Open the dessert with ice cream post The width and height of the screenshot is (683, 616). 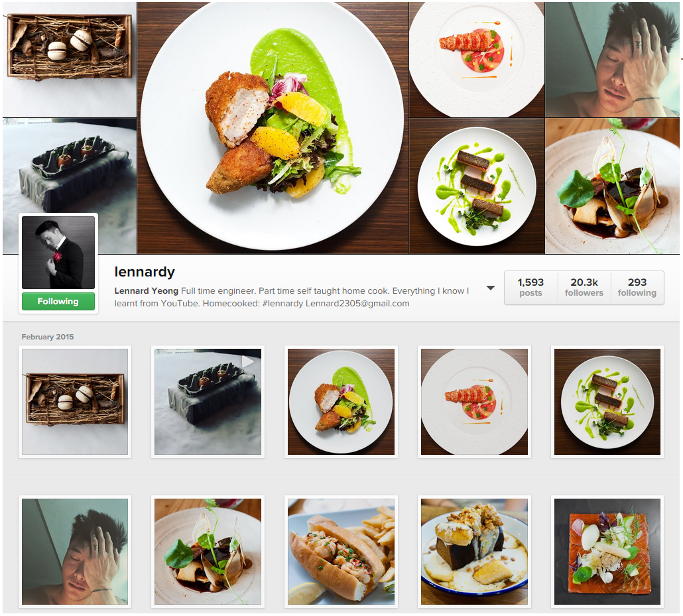tap(474, 552)
